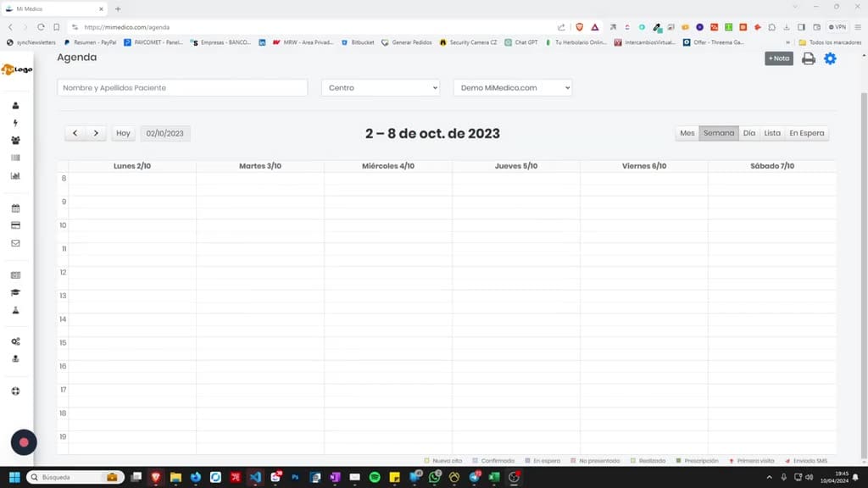Print the agenda with printer icon

tap(808, 58)
